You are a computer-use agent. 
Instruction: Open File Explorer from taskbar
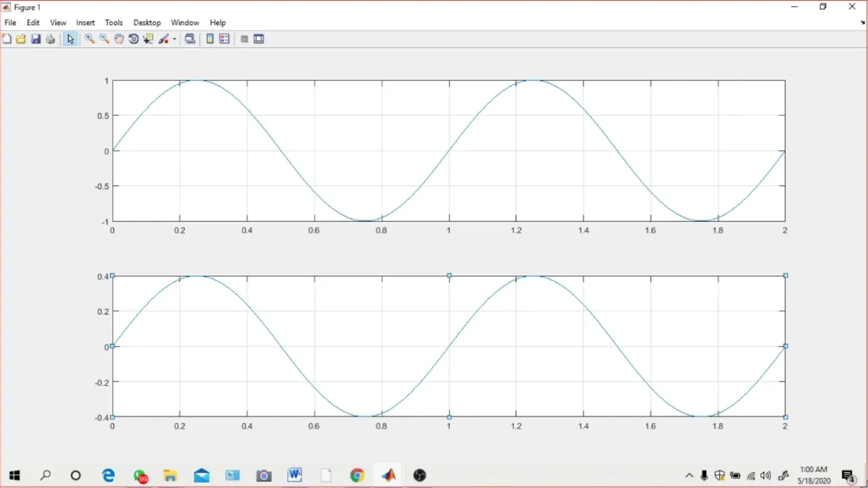[x=170, y=476]
